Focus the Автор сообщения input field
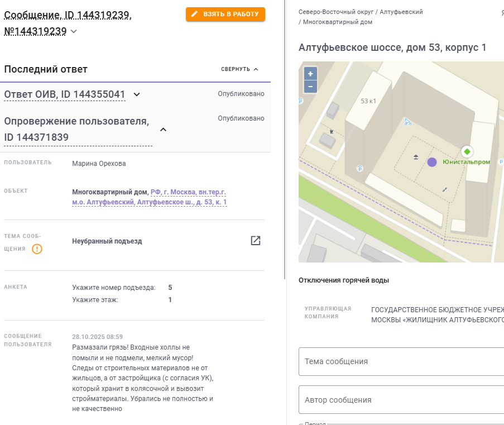This screenshot has width=504, height=425. [x=402, y=400]
